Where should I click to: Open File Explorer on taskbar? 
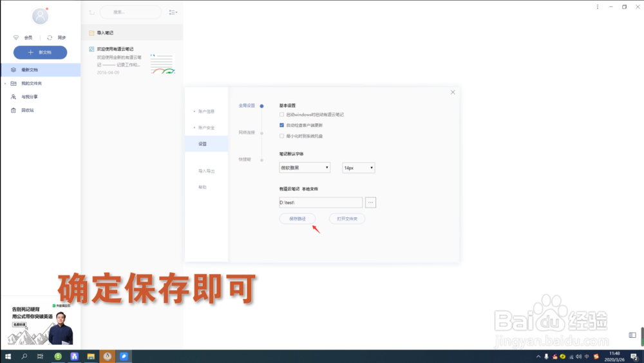91,357
